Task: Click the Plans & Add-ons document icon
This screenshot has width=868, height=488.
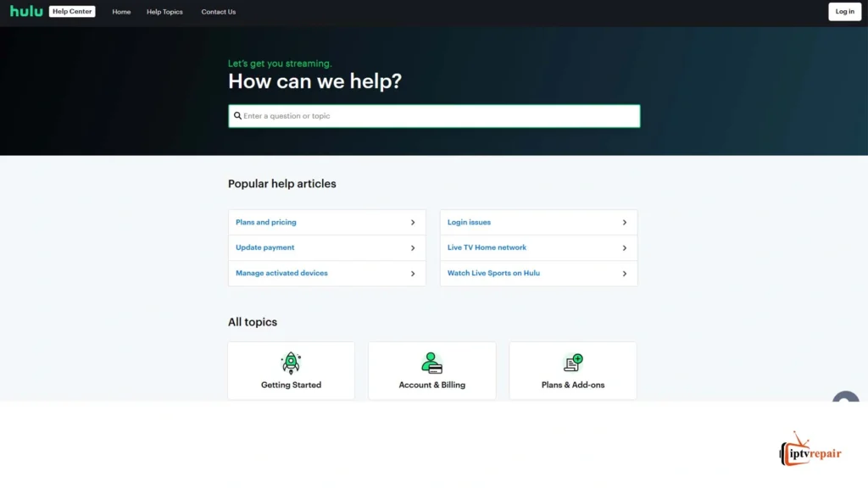Action: click(x=572, y=361)
